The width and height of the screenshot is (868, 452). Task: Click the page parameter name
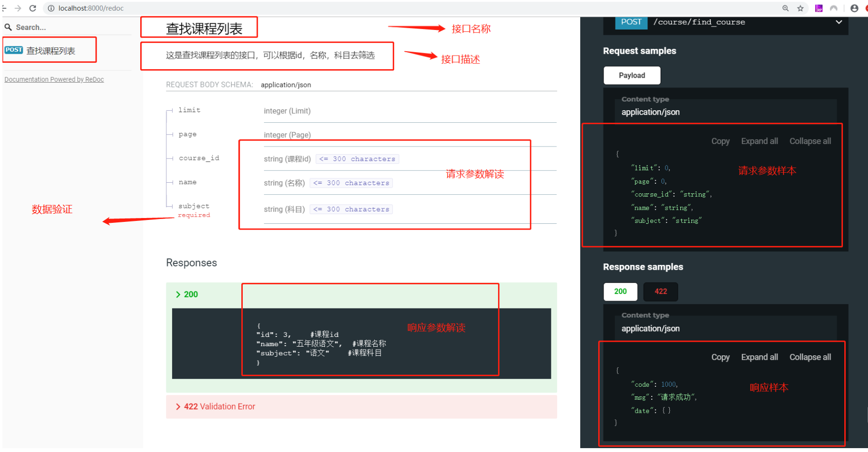pos(187,134)
